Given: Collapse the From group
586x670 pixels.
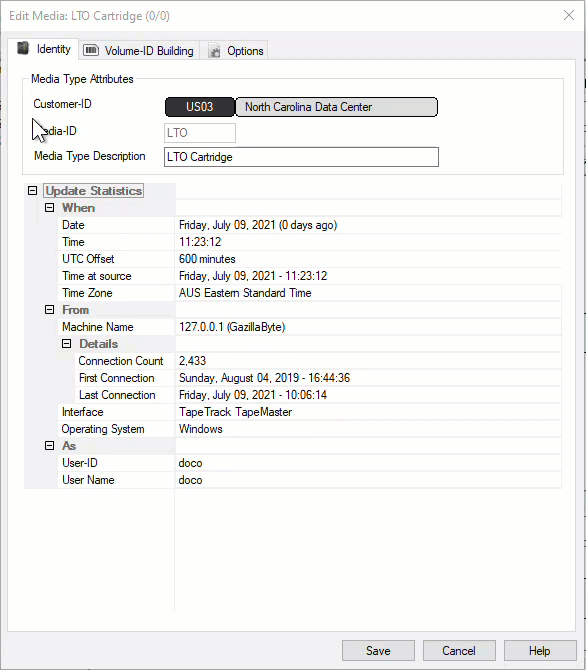Looking at the screenshot, I should pyautogui.click(x=50, y=310).
